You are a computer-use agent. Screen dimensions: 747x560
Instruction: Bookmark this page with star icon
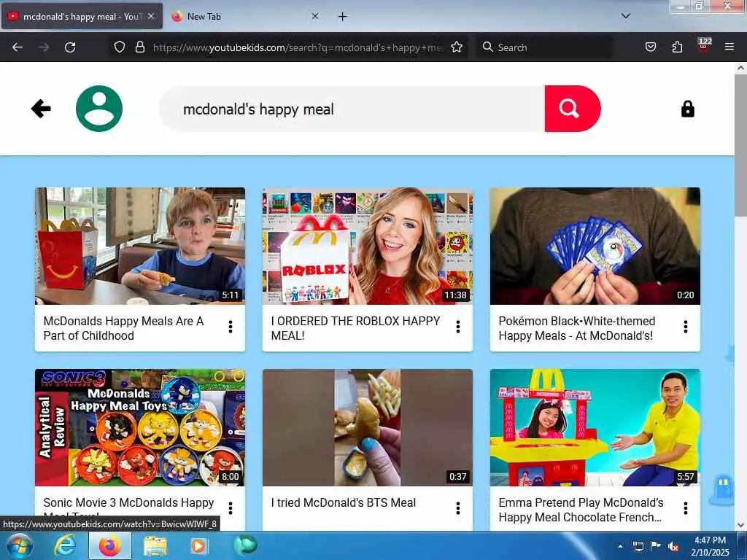(x=457, y=47)
